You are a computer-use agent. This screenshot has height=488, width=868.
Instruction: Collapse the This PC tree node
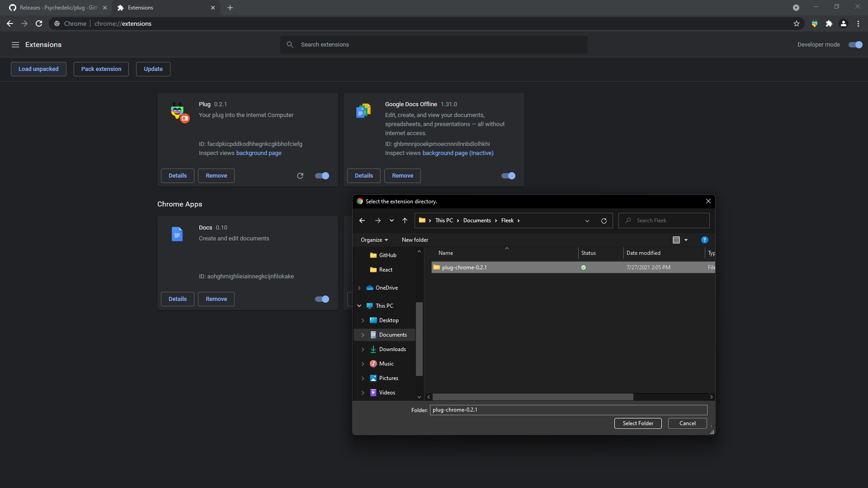(359, 306)
